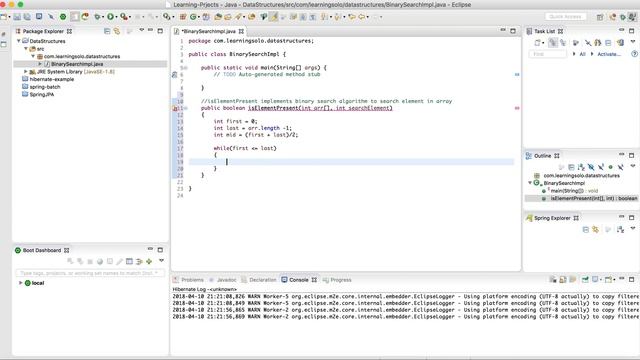Screen dimensions: 640x360
Task: Click the green Debug bug icon in toolbar
Action: tap(97, 17)
